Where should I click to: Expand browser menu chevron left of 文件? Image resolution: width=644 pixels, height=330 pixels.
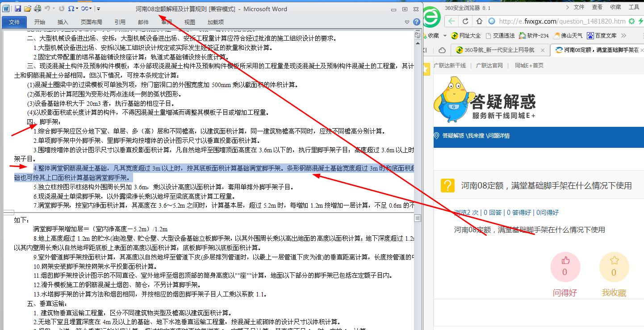[x=567, y=7]
